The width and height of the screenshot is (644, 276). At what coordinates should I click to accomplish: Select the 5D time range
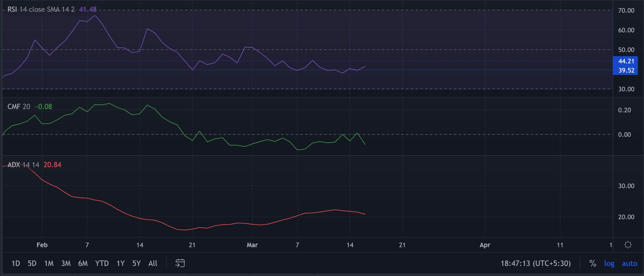pos(32,263)
